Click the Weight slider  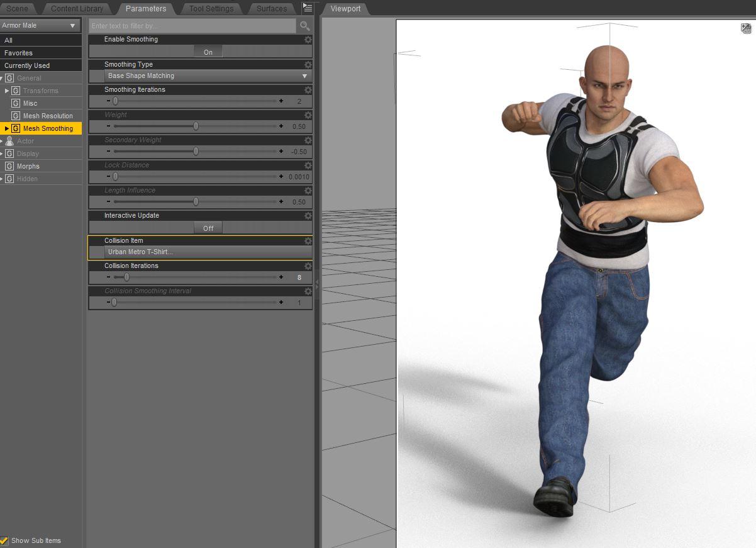[x=195, y=126]
